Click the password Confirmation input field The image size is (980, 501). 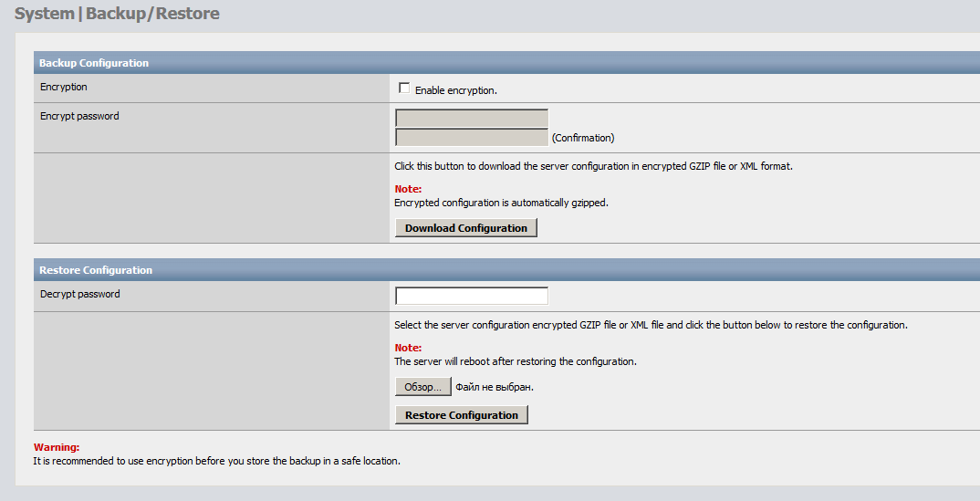[471, 138]
